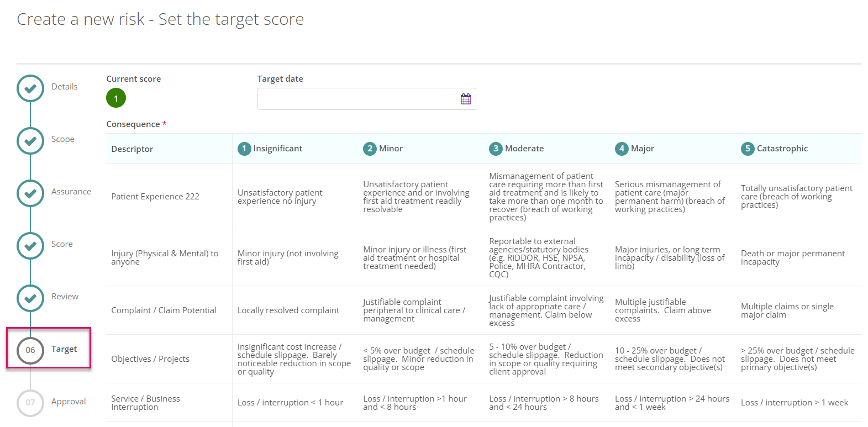Select the 07 Approval step circle
Screen dimensions: 868x427
[30, 403]
